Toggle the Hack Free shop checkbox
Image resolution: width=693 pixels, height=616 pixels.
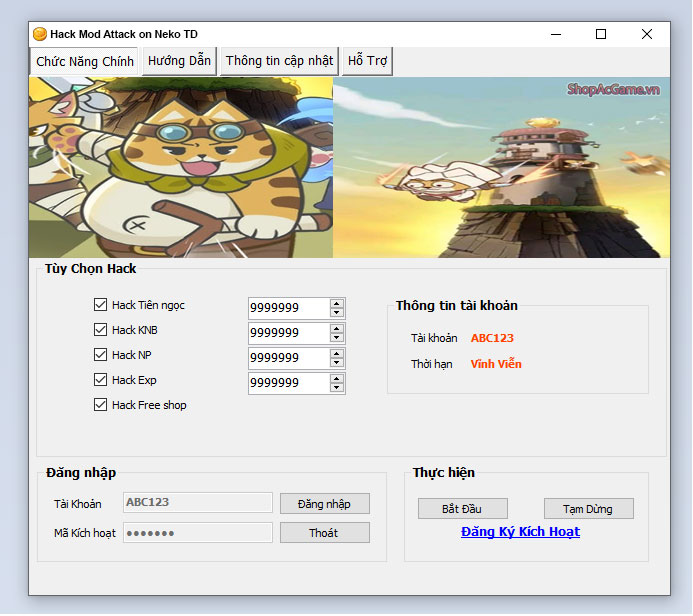[x=100, y=405]
